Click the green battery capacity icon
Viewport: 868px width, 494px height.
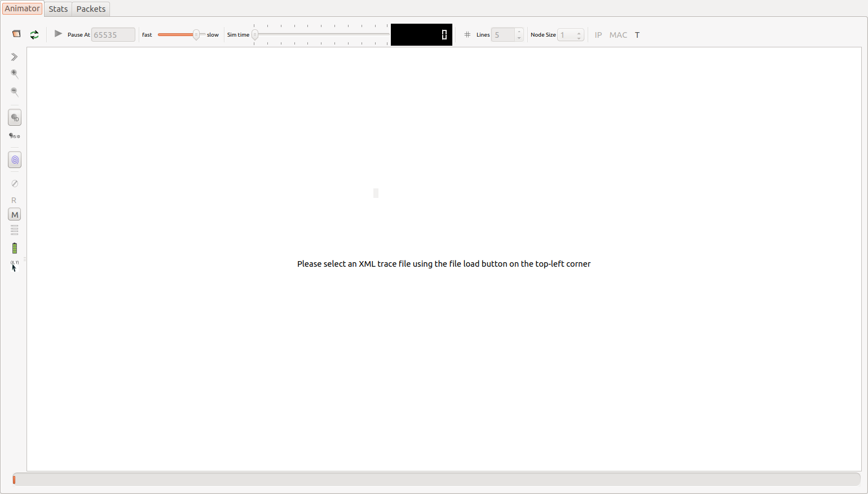(15, 248)
